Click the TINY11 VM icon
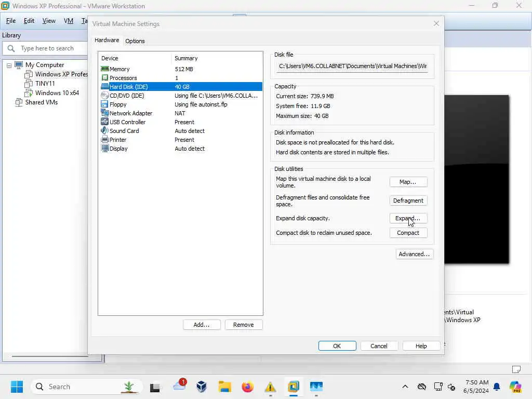 tap(29, 83)
